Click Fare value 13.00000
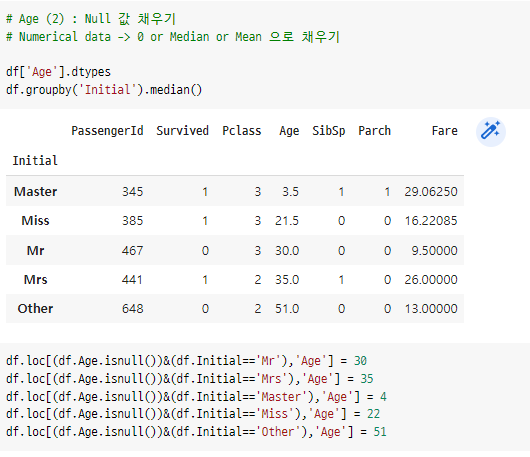This screenshot has width=530, height=457. coord(431,309)
